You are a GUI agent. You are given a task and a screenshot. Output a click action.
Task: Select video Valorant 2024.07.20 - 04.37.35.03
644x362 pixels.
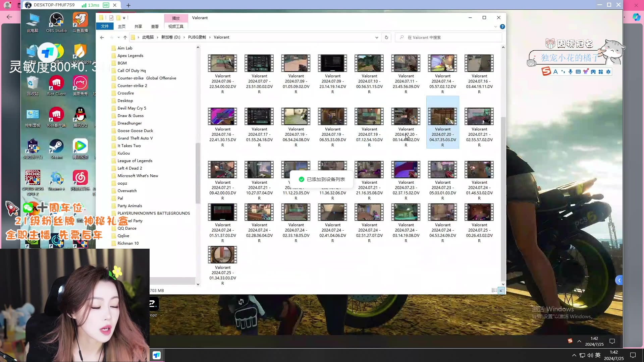click(442, 123)
